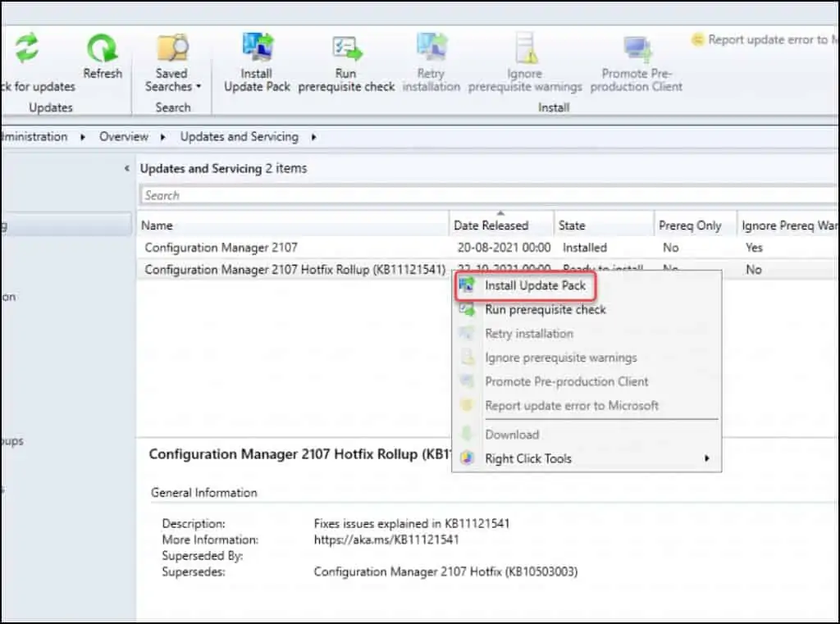Open the Saved Searches folder icon

point(172,48)
